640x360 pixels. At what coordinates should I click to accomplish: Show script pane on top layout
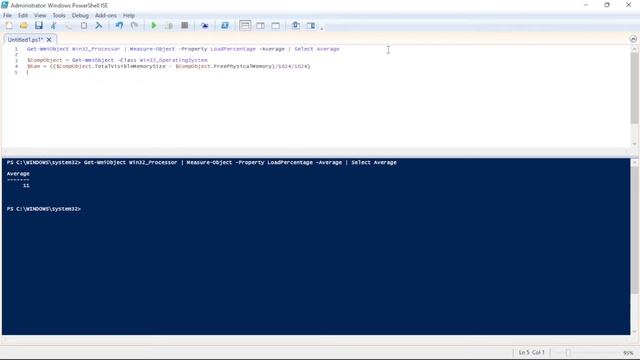coord(245,25)
